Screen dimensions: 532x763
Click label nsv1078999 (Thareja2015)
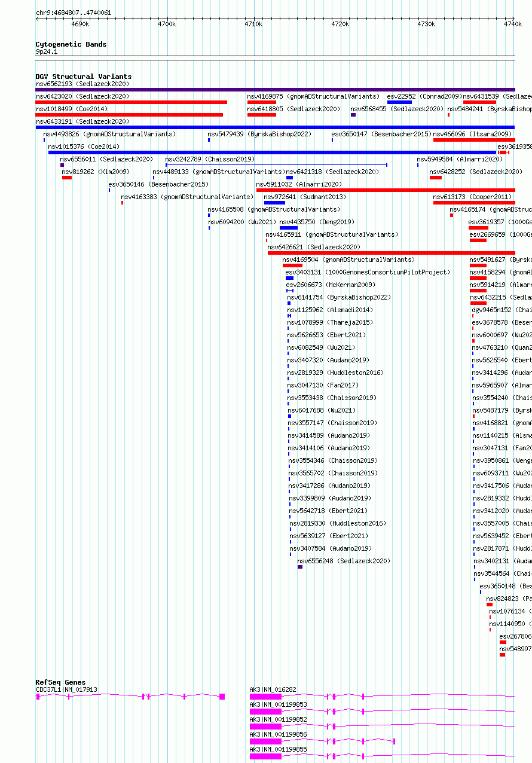[x=330, y=322]
